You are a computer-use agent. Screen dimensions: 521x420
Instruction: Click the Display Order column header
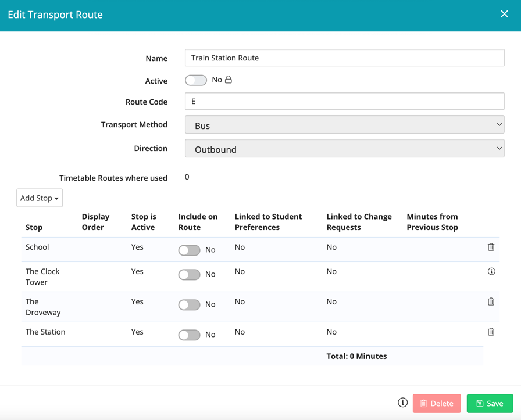tap(95, 222)
